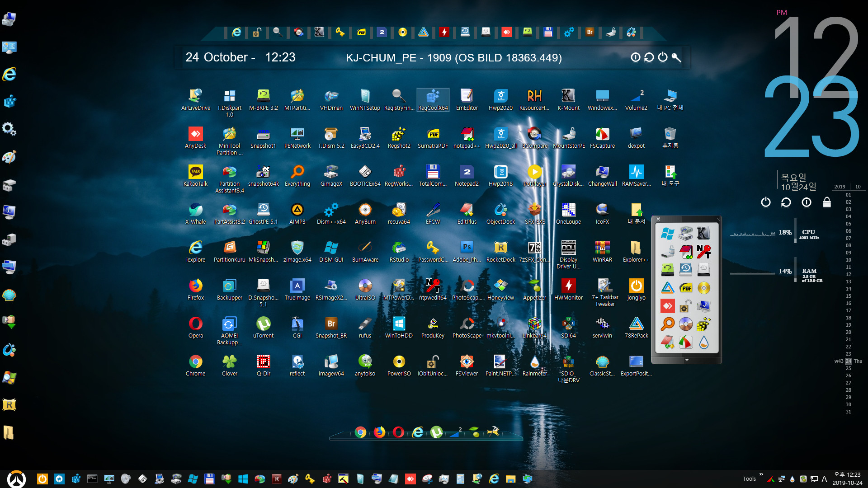Click uTorrent in the bottom dock
Viewport: 868px width, 488px height.
click(x=436, y=432)
